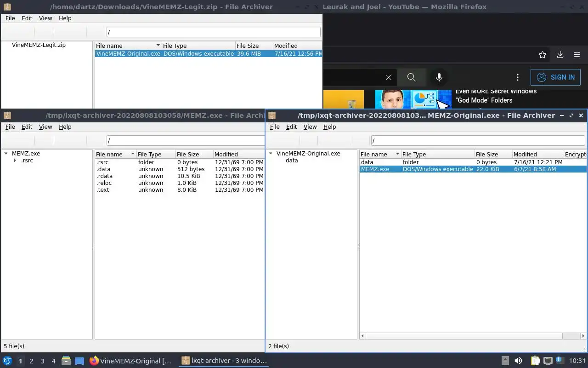
Task: Click Modified header in MEMZ.exe window
Action: tap(239, 154)
